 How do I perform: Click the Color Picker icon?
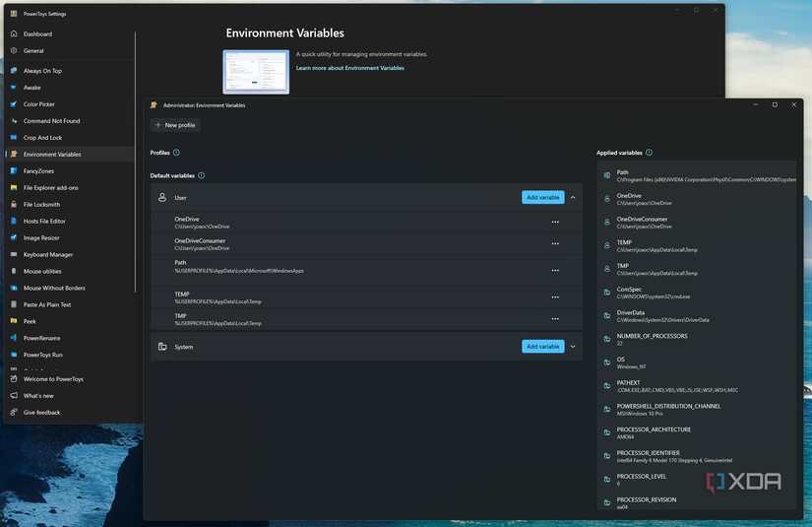[14, 104]
